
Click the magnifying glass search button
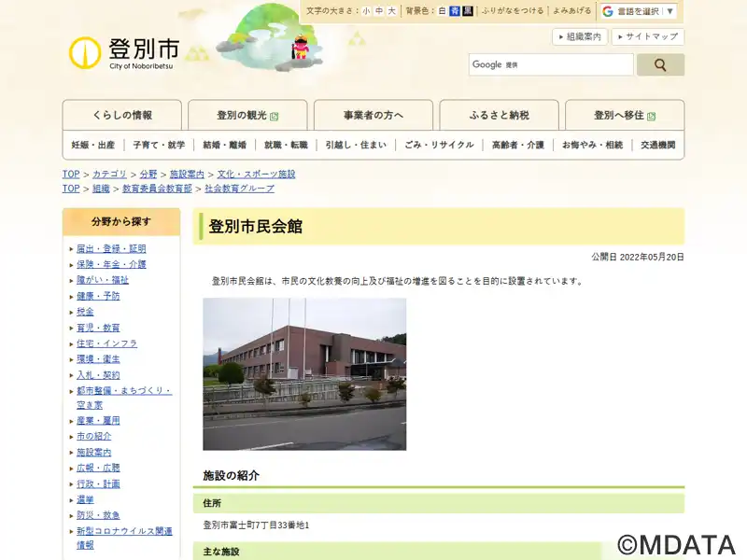point(660,64)
